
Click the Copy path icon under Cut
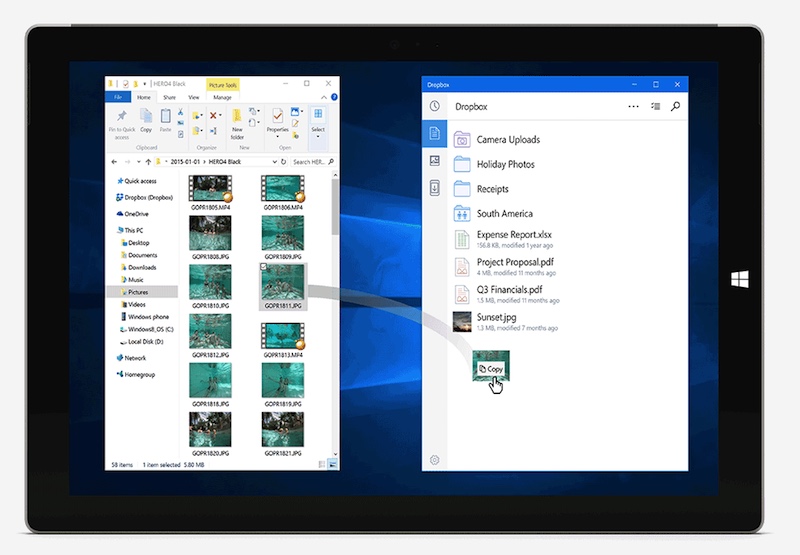click(181, 123)
